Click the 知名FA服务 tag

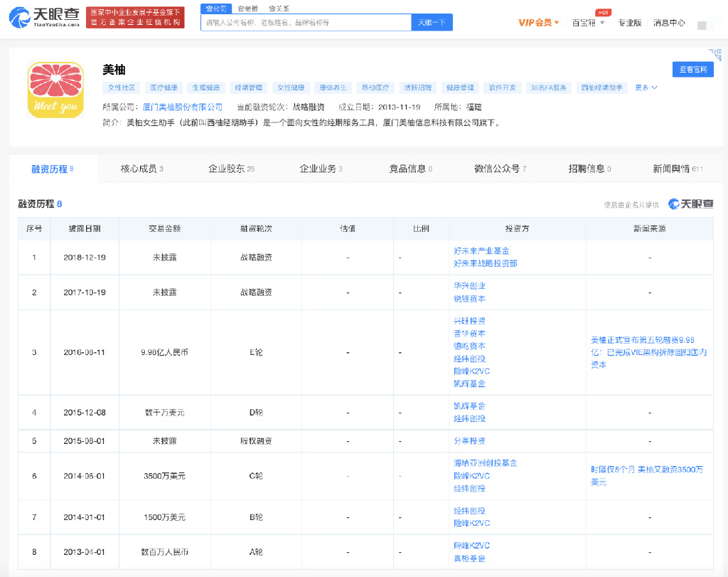tap(549, 88)
